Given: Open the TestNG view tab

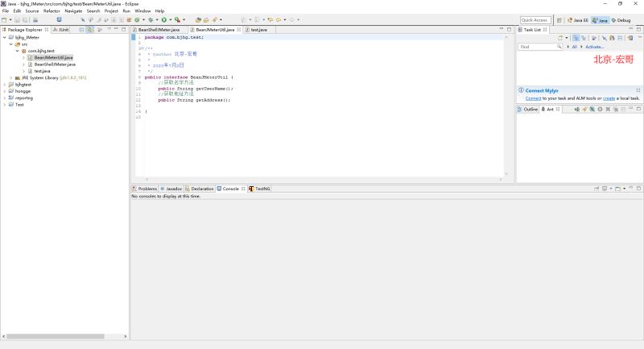Looking at the screenshot, I should pyautogui.click(x=262, y=189).
